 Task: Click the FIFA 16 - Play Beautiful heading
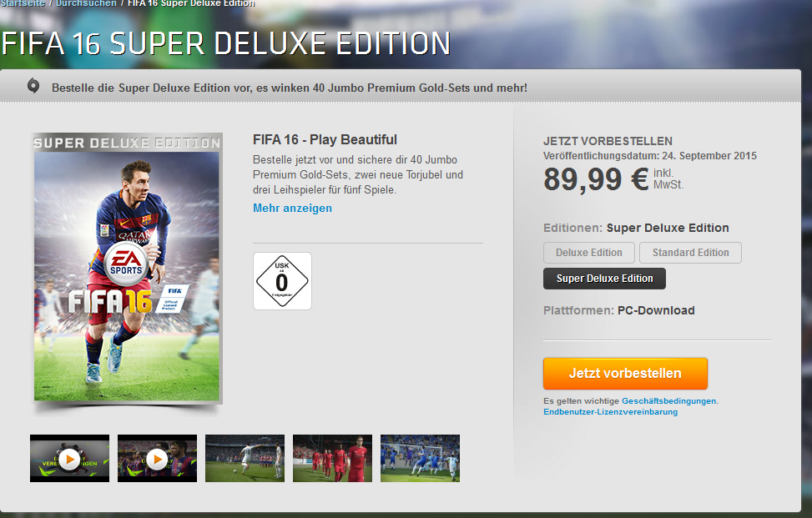click(x=325, y=140)
